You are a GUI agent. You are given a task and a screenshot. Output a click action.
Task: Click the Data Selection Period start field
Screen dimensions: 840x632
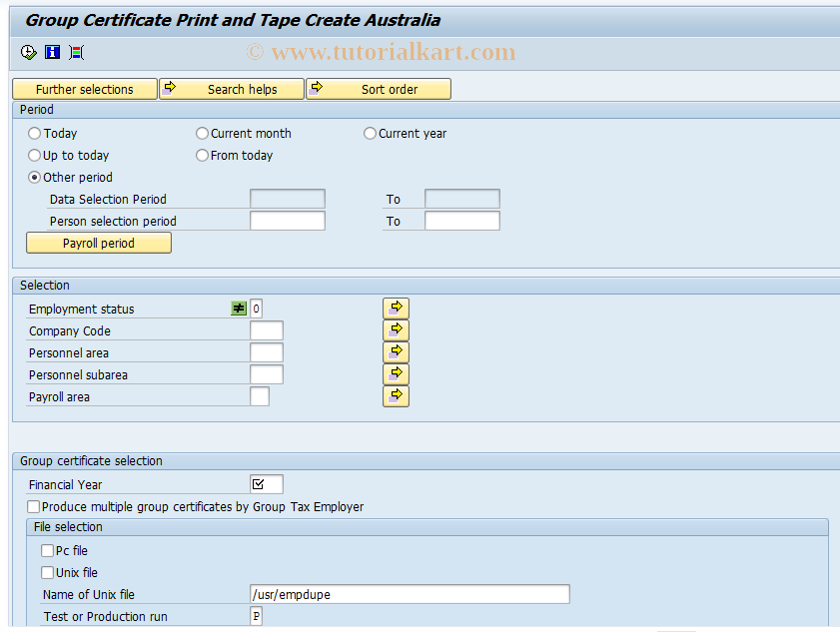point(287,199)
